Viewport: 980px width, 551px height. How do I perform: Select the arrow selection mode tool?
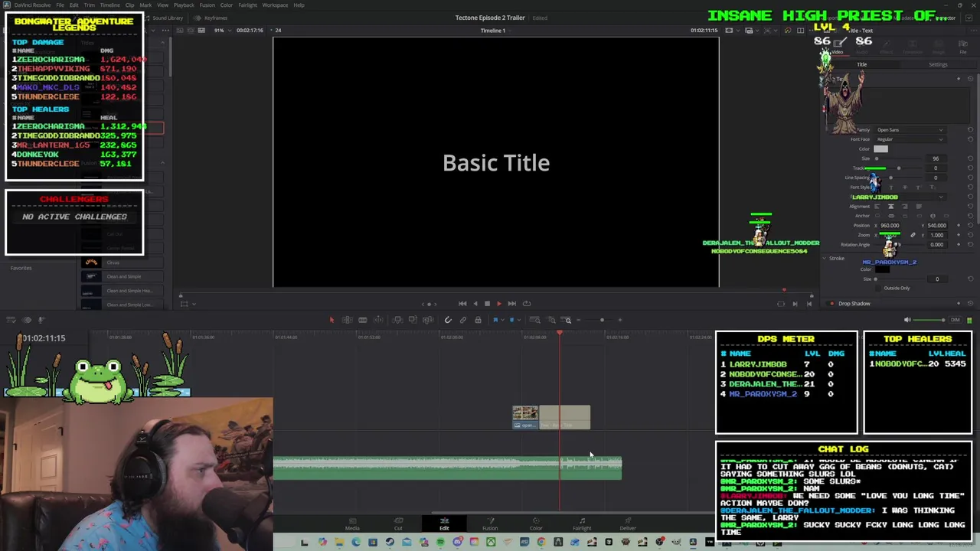point(332,320)
